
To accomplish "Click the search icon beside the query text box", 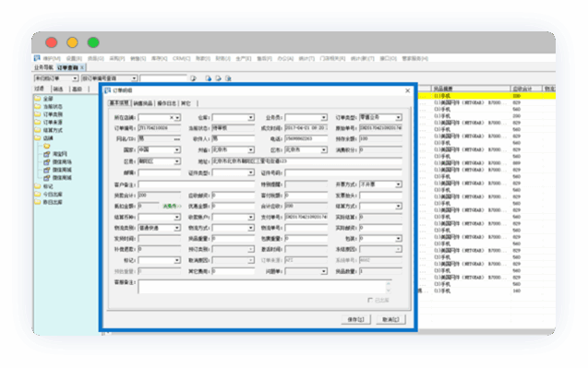I will click(x=193, y=78).
